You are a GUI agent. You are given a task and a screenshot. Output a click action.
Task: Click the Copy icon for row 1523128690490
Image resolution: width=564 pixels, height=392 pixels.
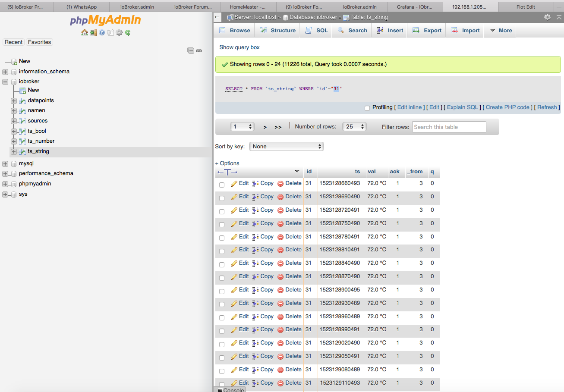point(255,197)
